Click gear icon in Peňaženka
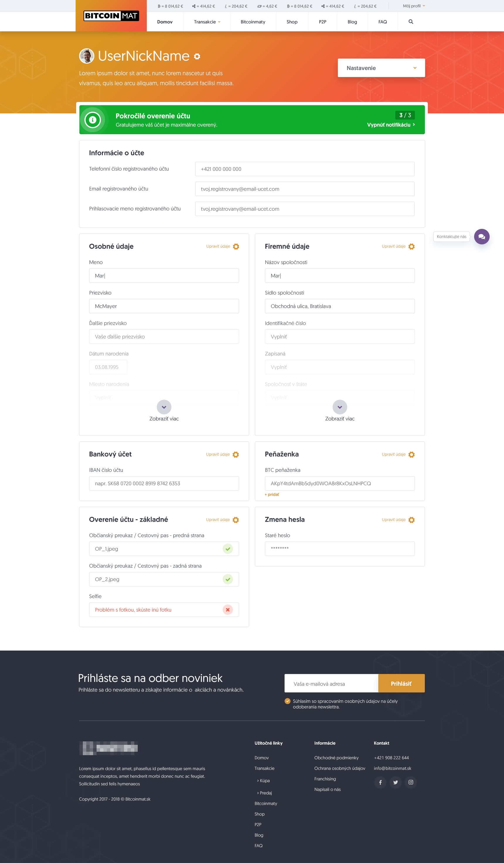Viewport: 504px width, 863px height. pyautogui.click(x=412, y=455)
